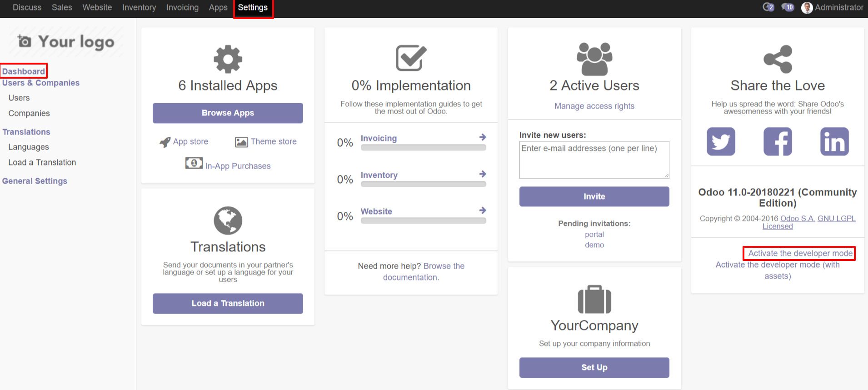Open the Inventory implementation guide link

[x=379, y=175]
